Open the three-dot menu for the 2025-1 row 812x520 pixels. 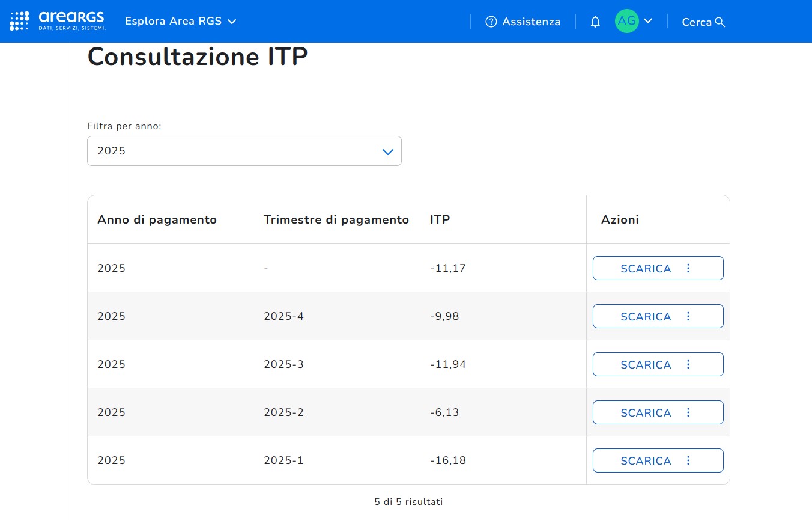point(688,460)
